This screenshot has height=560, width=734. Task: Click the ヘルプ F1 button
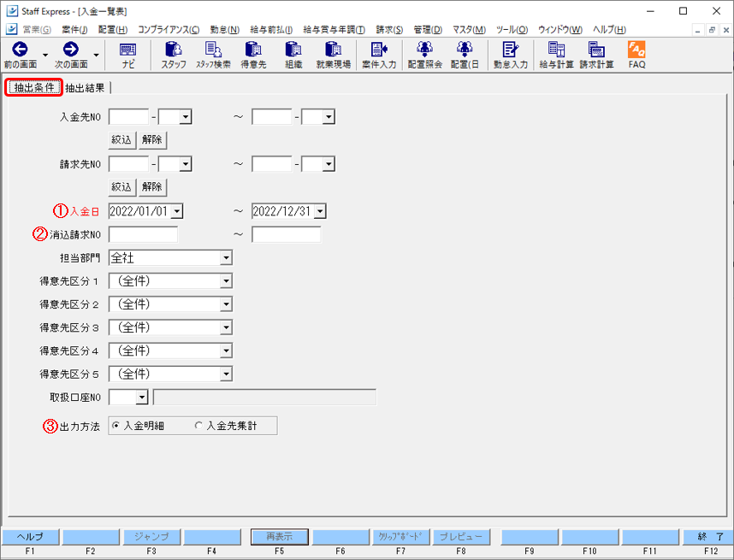[31, 537]
